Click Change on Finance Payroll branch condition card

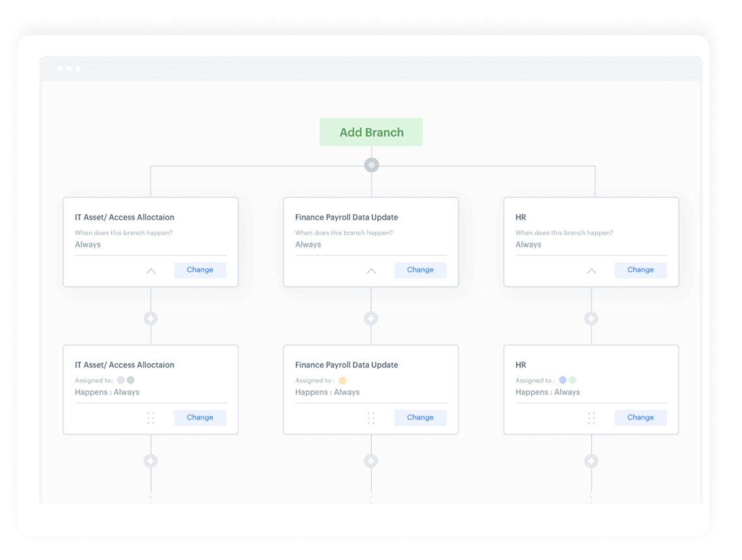[x=420, y=270]
